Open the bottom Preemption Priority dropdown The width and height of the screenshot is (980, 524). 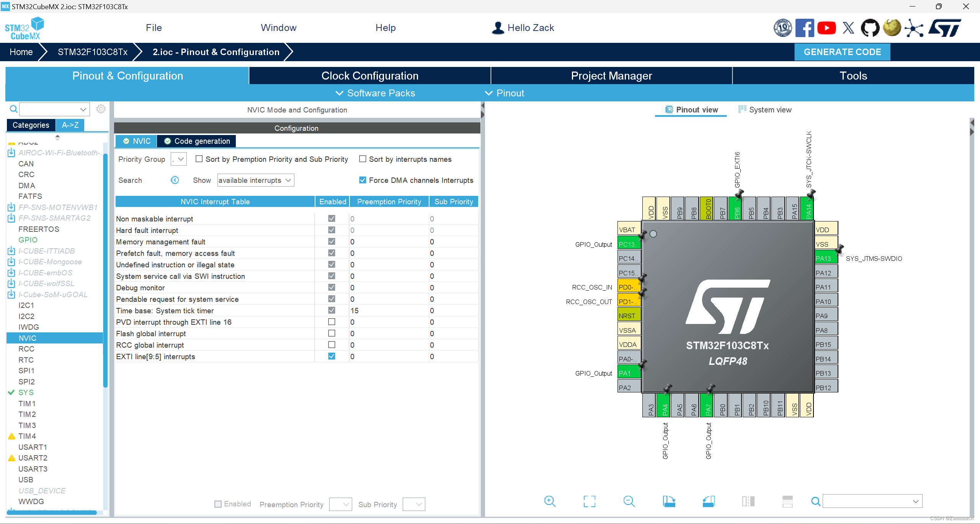(341, 504)
